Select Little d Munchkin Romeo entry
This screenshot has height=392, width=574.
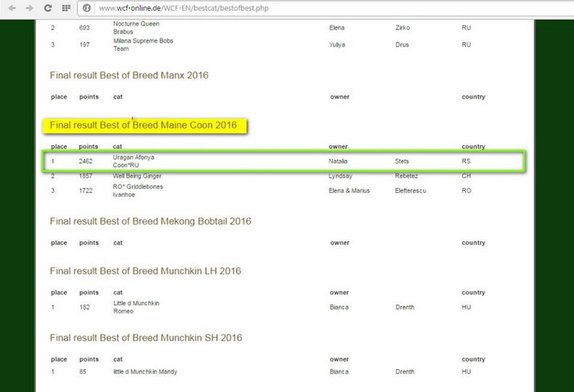(136, 308)
